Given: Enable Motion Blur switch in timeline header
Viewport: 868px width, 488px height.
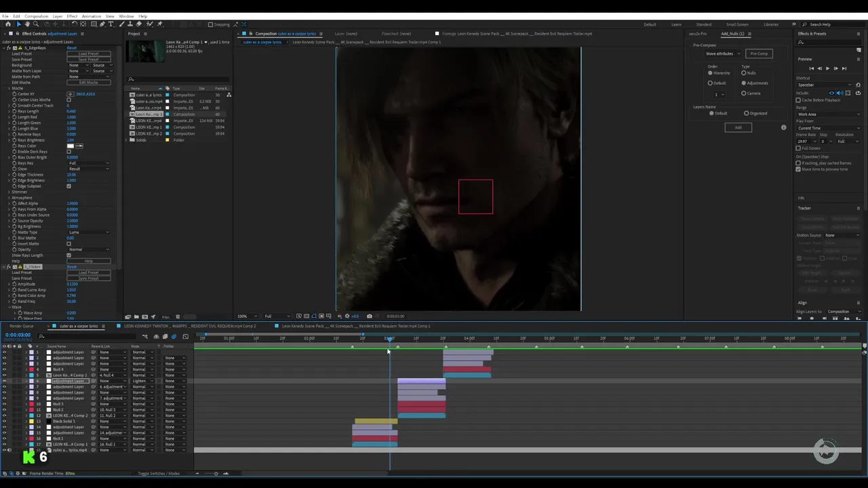Looking at the screenshot, I should pos(174,336).
